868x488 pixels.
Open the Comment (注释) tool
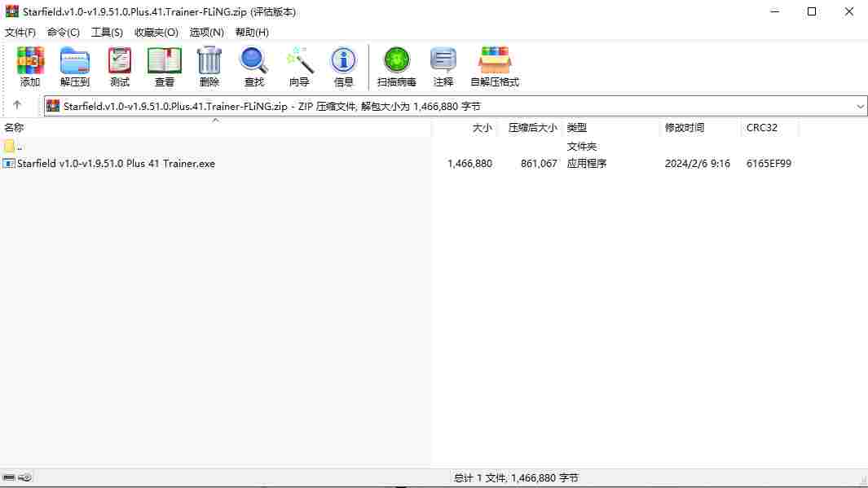[x=443, y=66]
